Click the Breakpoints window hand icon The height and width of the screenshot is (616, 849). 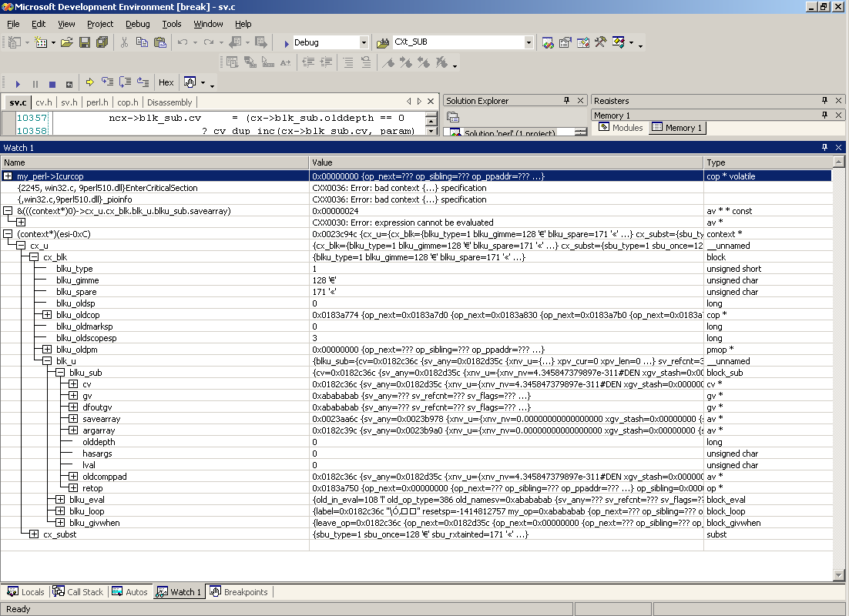190,82
